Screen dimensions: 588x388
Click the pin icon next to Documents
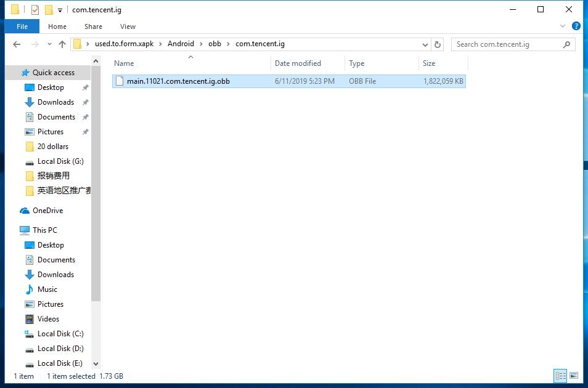pyautogui.click(x=85, y=116)
